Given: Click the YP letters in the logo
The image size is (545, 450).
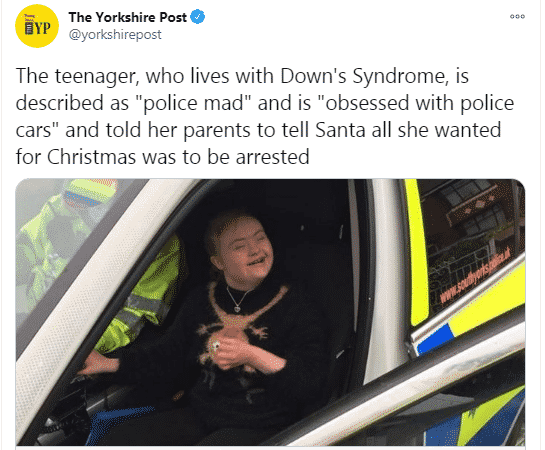Looking at the screenshot, I should point(42,28).
